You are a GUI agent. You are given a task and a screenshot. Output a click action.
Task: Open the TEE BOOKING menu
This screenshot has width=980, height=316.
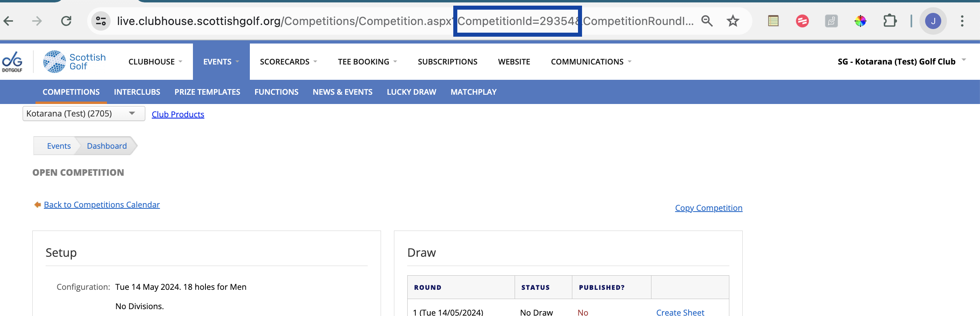367,62
